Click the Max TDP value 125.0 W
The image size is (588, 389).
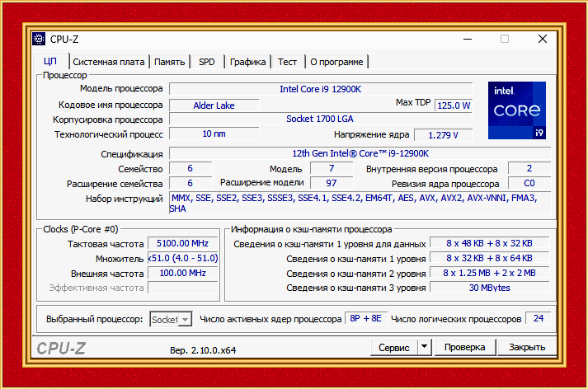click(454, 105)
